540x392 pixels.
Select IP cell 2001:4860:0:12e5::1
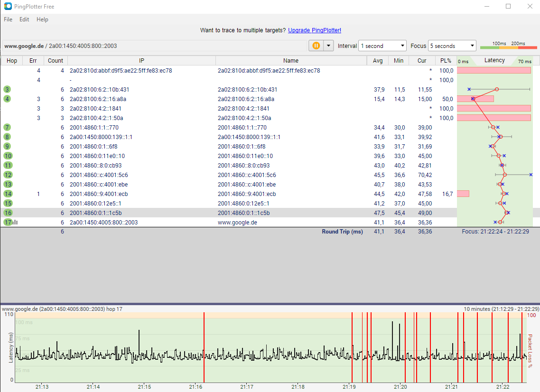pos(95,203)
